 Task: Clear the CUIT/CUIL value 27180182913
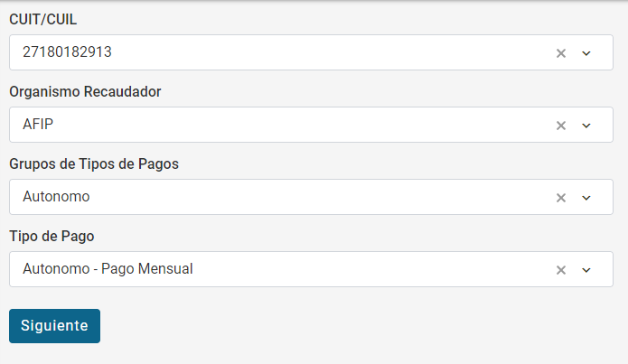click(x=560, y=53)
